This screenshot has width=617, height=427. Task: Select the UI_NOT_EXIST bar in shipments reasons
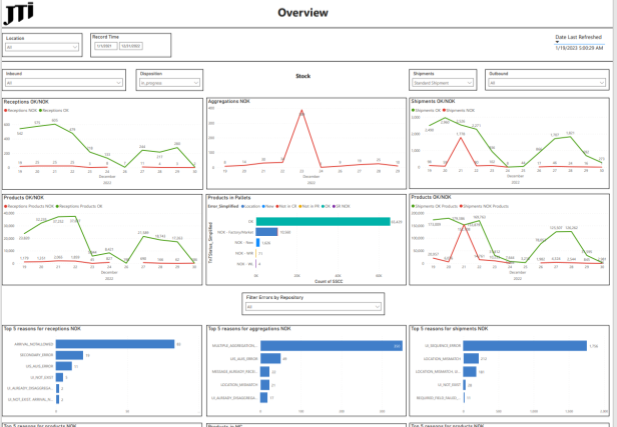(465, 385)
